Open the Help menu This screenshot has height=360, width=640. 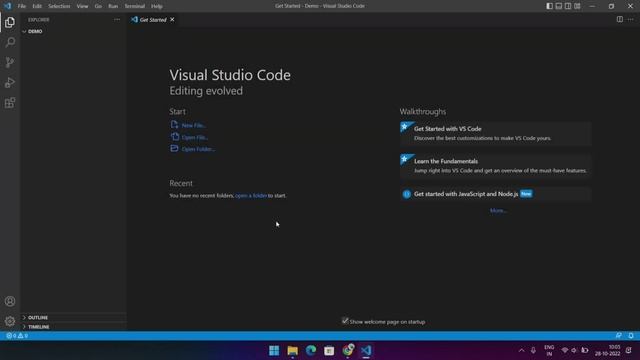(x=157, y=6)
